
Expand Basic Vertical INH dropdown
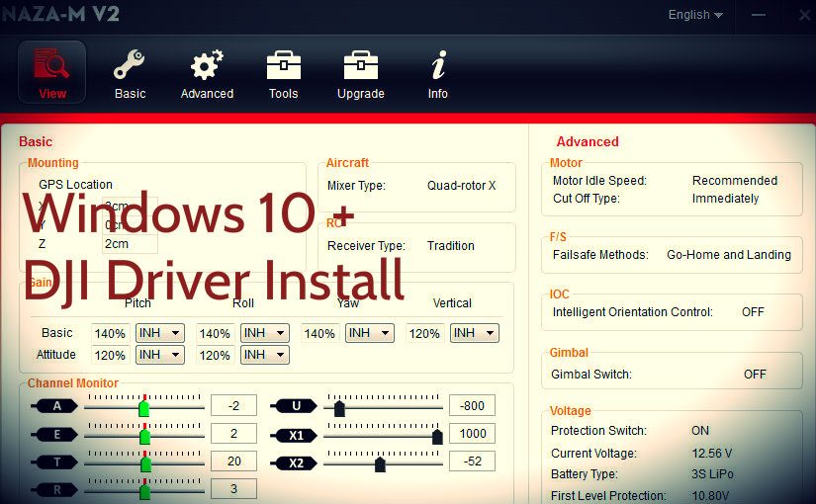(475, 333)
